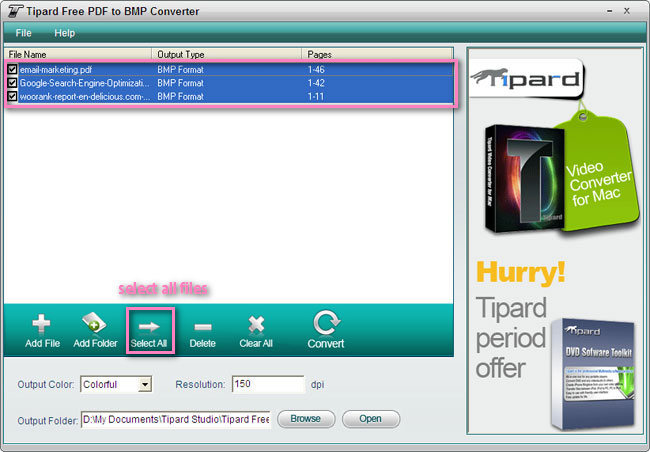
Task: Select the woorank-report-en-delicious.com file name
Action: 85,97
